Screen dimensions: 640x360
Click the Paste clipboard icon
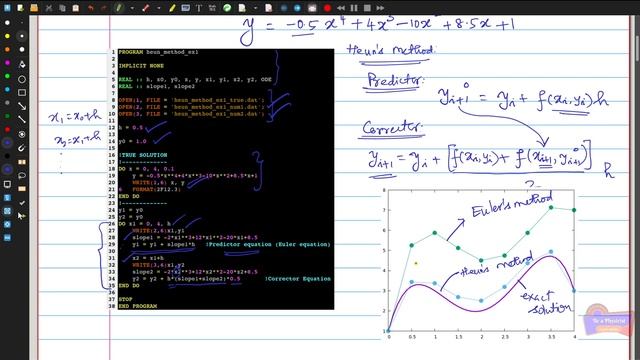pos(76,8)
